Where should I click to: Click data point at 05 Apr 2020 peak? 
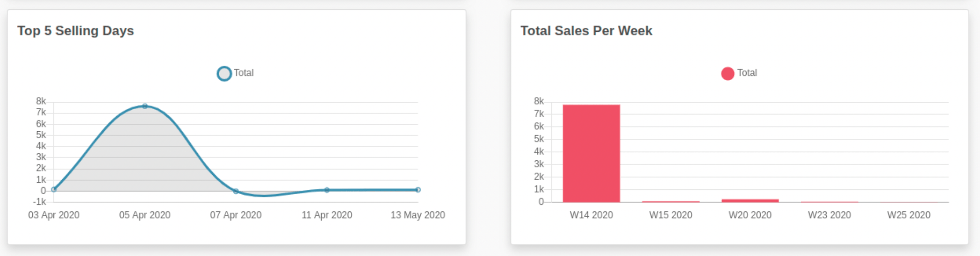click(x=145, y=106)
